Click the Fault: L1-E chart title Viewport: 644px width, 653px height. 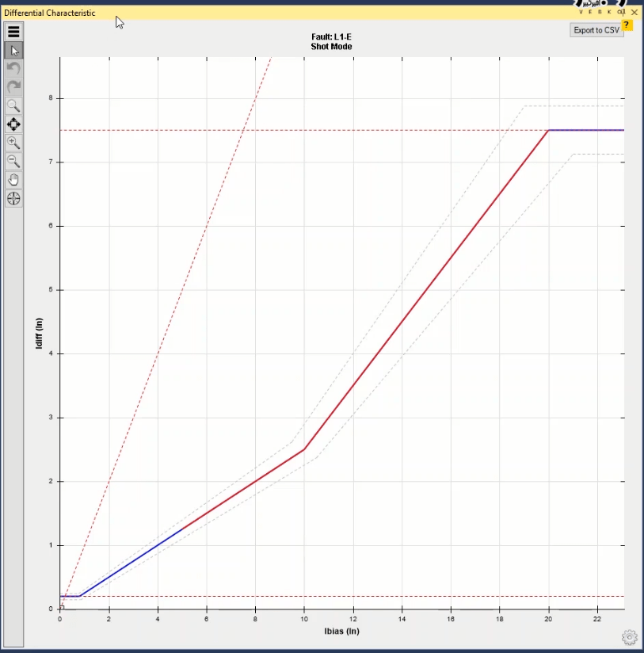pos(331,37)
